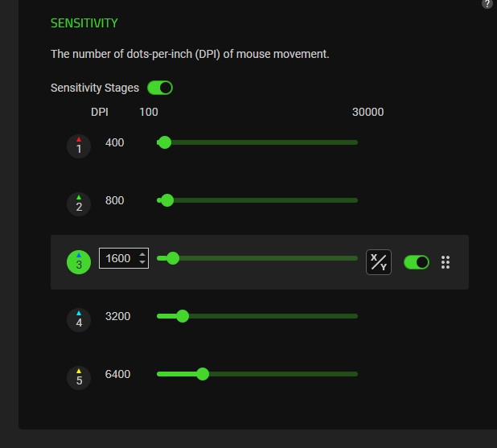
Task: Open the X/Y independent sensitivity button
Action: click(379, 262)
